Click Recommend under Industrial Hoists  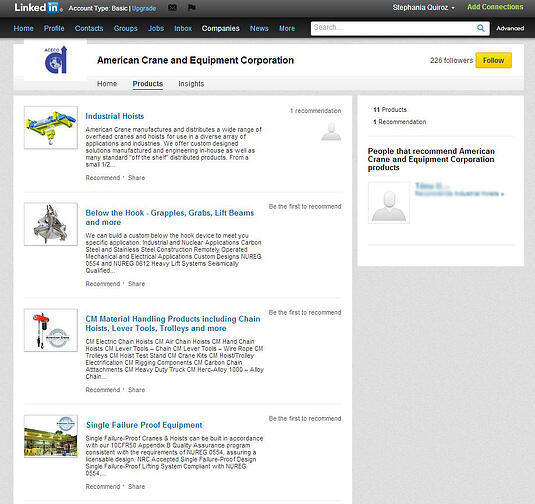pyautogui.click(x=103, y=178)
